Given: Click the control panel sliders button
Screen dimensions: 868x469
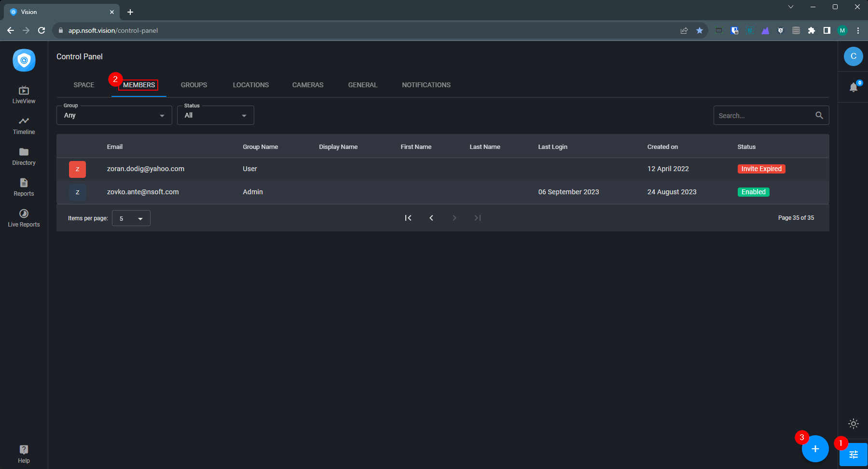Looking at the screenshot, I should coord(853,455).
